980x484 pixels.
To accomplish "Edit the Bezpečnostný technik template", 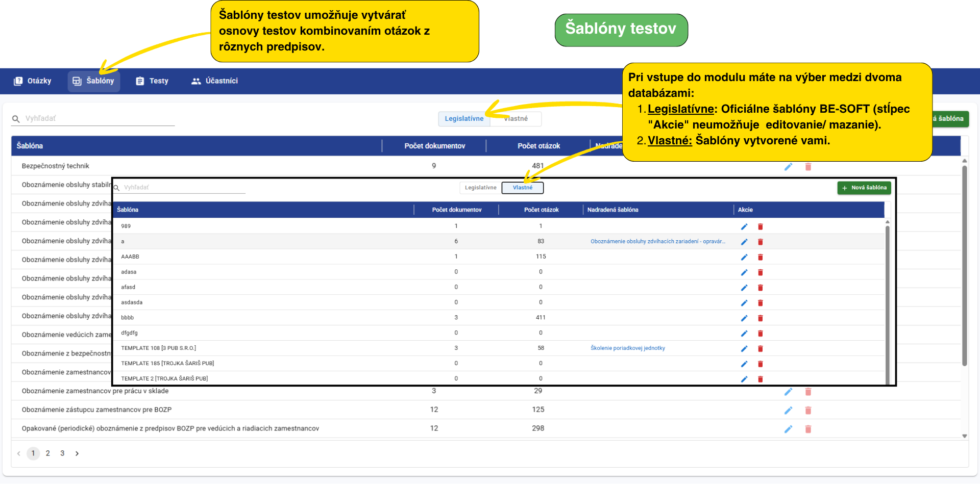I will [x=788, y=167].
